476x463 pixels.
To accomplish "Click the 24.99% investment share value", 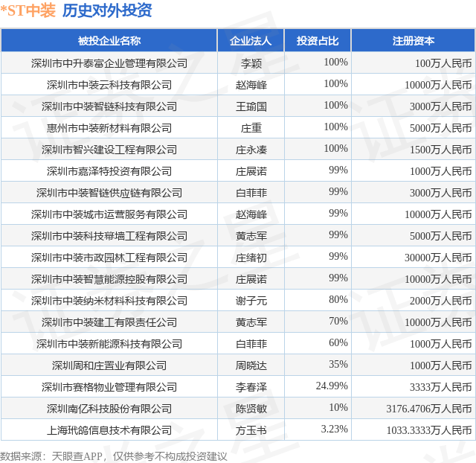I will click(332, 386).
